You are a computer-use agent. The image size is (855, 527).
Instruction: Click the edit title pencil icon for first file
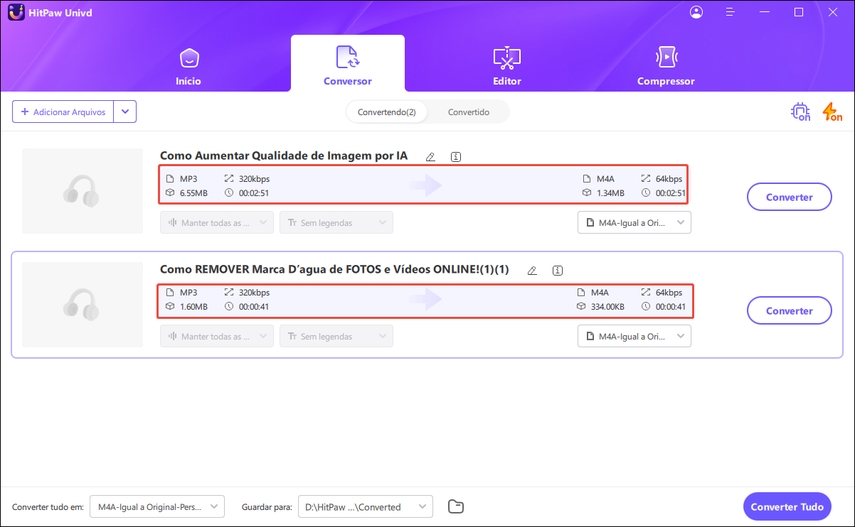(x=430, y=157)
